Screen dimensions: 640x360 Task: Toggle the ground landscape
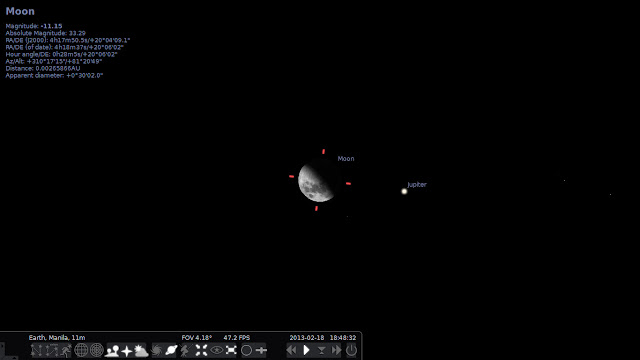pos(112,350)
